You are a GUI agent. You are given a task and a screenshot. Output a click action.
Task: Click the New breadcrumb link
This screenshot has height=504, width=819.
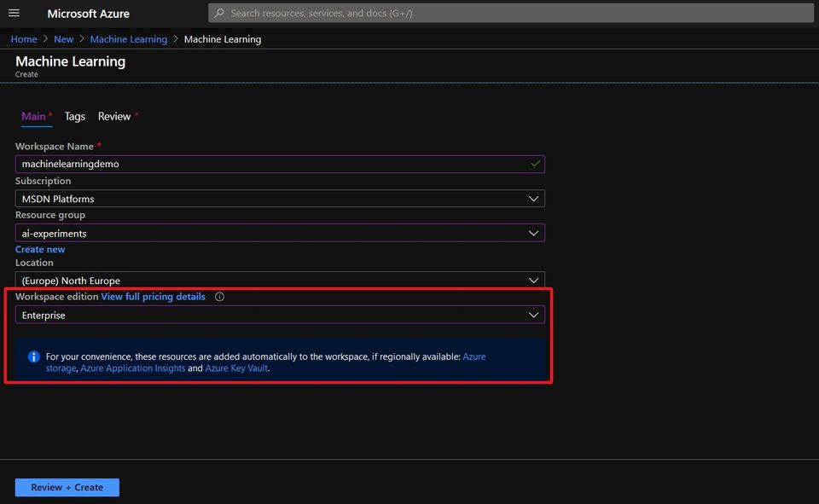click(x=64, y=39)
